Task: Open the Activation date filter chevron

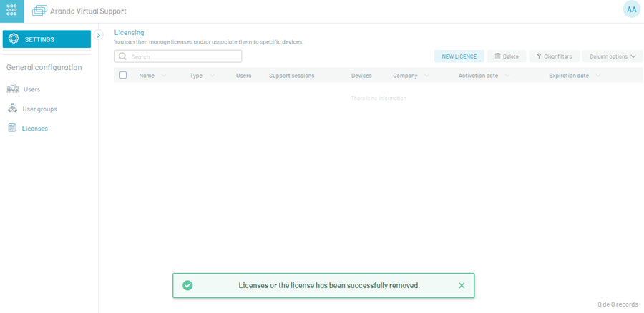Action: [507, 76]
